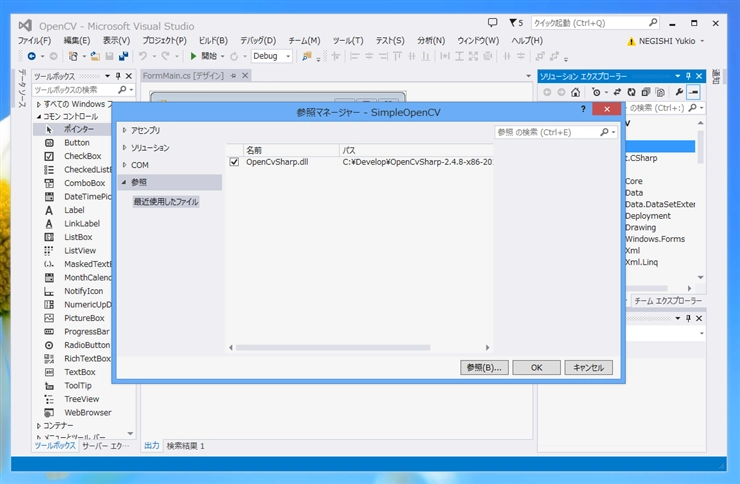Viewport: 740px width, 484px height.
Task: Open the ファイル(F) menu
Action: [x=34, y=41]
